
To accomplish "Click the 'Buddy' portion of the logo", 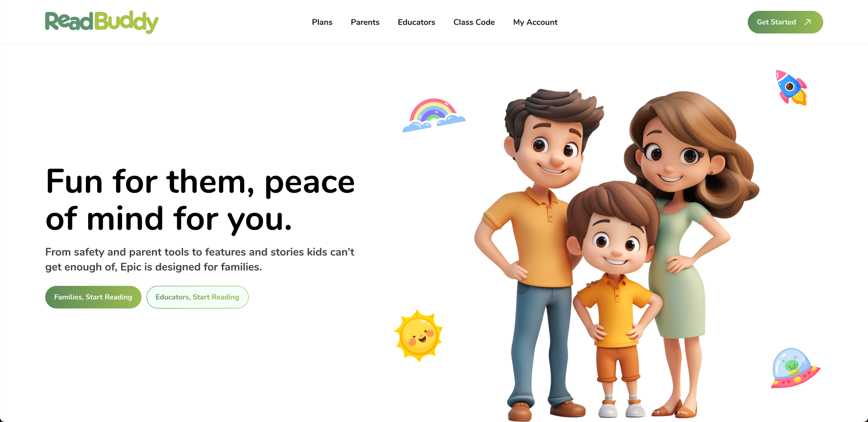I will tap(127, 22).
